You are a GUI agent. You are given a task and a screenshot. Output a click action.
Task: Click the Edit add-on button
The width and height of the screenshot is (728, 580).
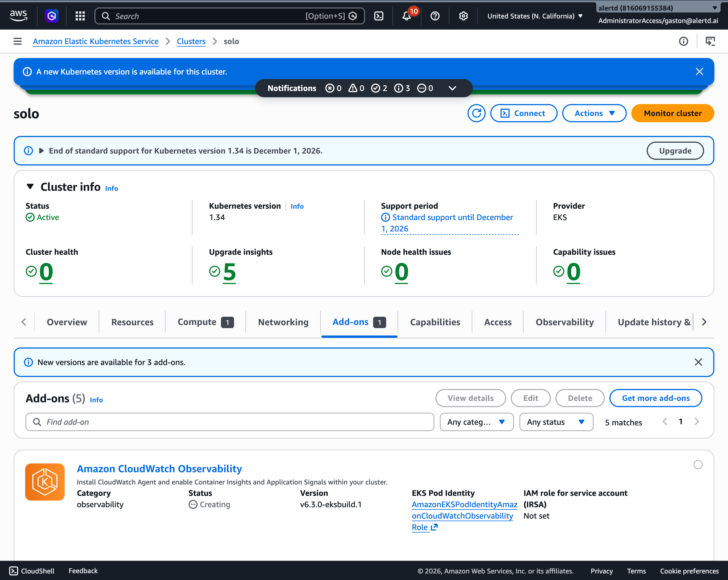(x=530, y=398)
